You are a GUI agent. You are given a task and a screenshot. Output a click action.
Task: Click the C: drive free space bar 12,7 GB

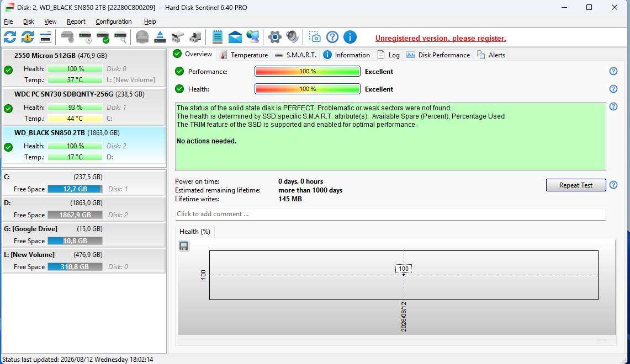[75, 189]
